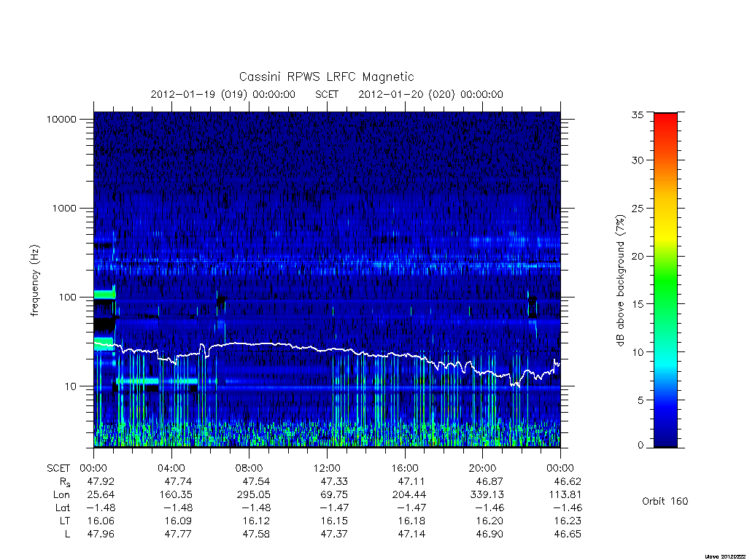Click the 10000 frequency tick label

click(x=61, y=119)
